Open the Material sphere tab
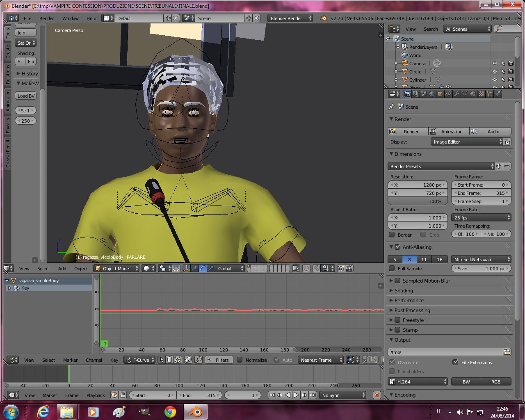This screenshot has height=420, width=525. click(473, 94)
